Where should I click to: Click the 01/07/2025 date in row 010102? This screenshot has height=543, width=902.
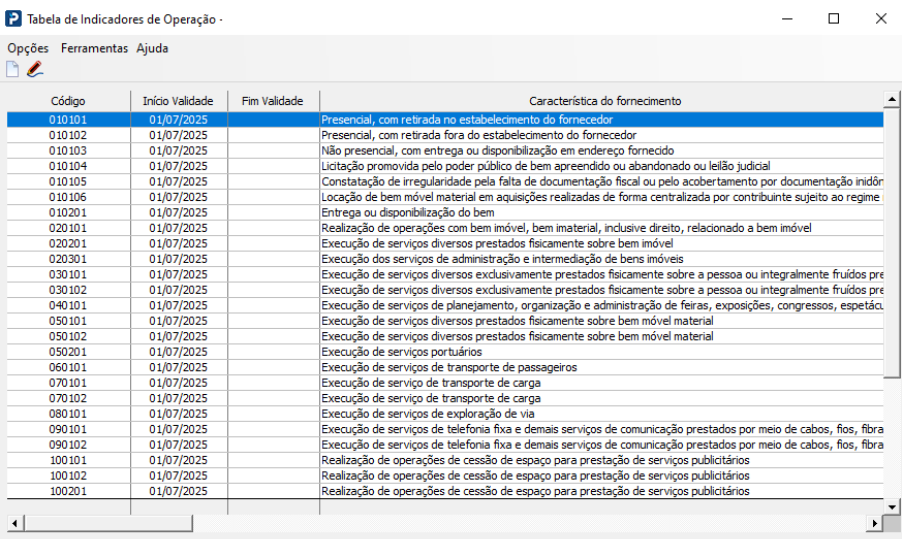178,135
